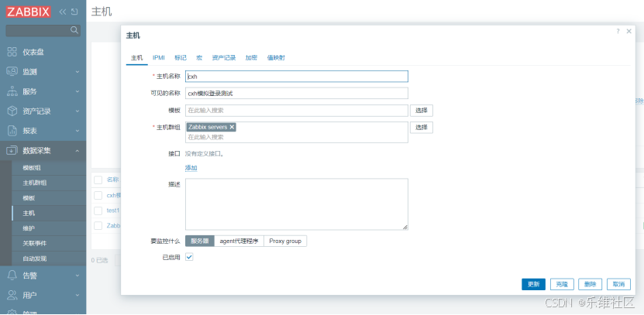Focus the 主机名称 input field
This screenshot has width=644, height=315.
pyautogui.click(x=297, y=77)
